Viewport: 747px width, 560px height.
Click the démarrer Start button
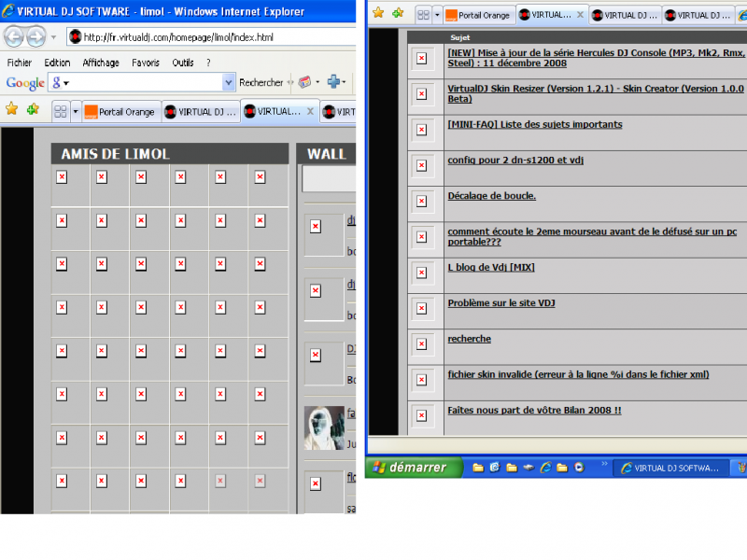click(411, 467)
